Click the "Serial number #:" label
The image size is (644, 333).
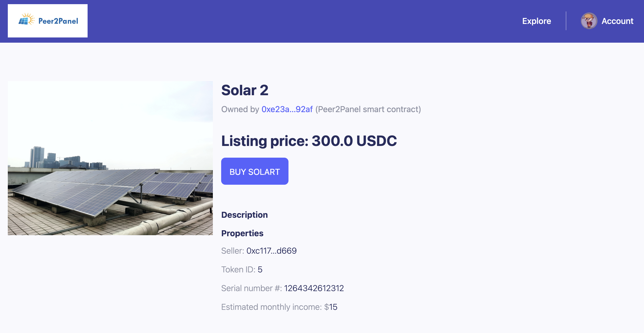(251, 288)
